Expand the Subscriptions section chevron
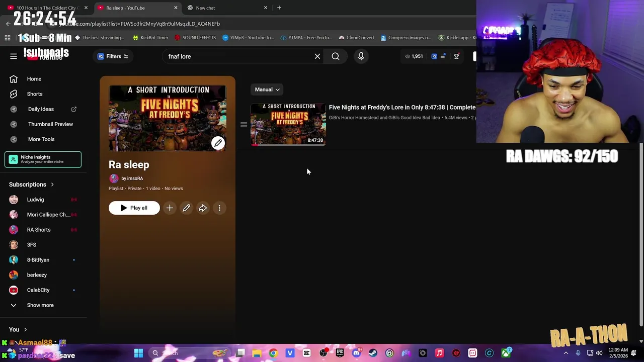Viewport: 644px width, 362px height. [52, 185]
